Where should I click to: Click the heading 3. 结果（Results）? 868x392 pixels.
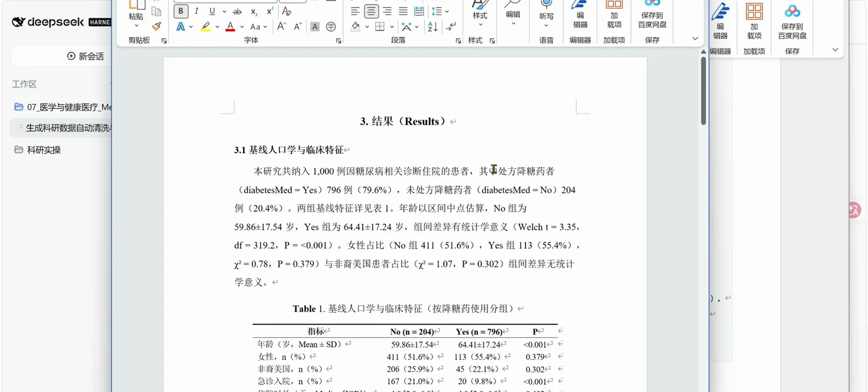404,122
